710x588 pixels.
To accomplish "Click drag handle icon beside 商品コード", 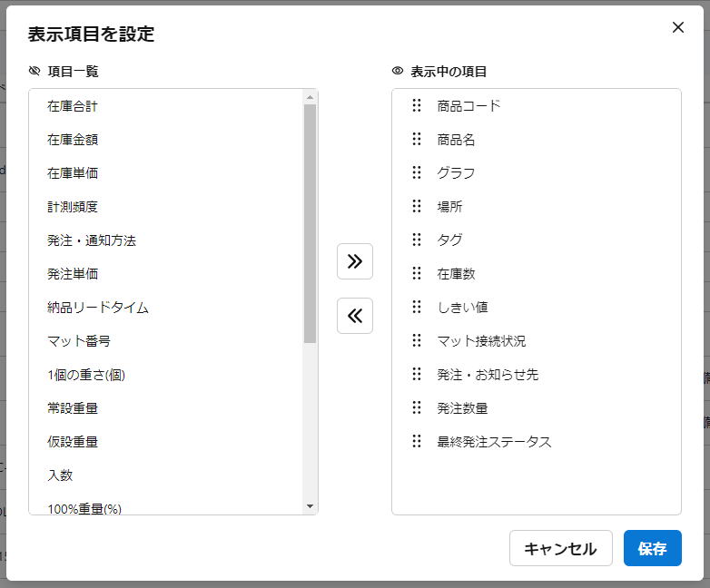I will click(x=417, y=105).
